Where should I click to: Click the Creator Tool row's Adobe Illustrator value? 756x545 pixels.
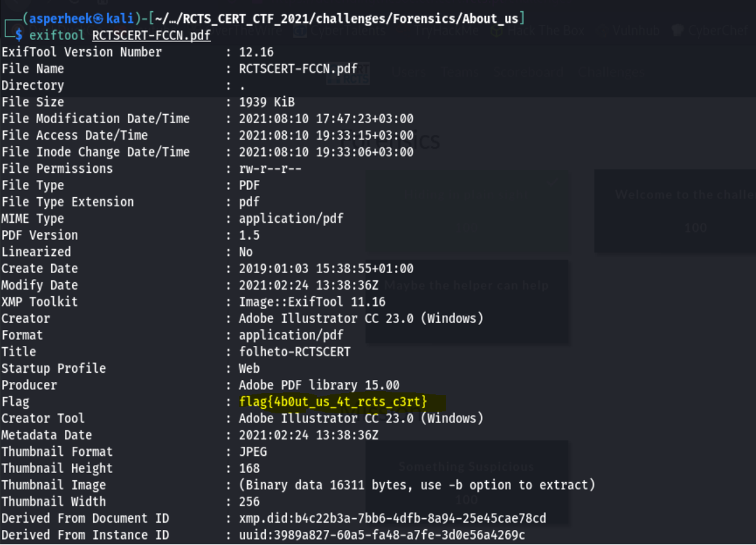click(x=361, y=418)
